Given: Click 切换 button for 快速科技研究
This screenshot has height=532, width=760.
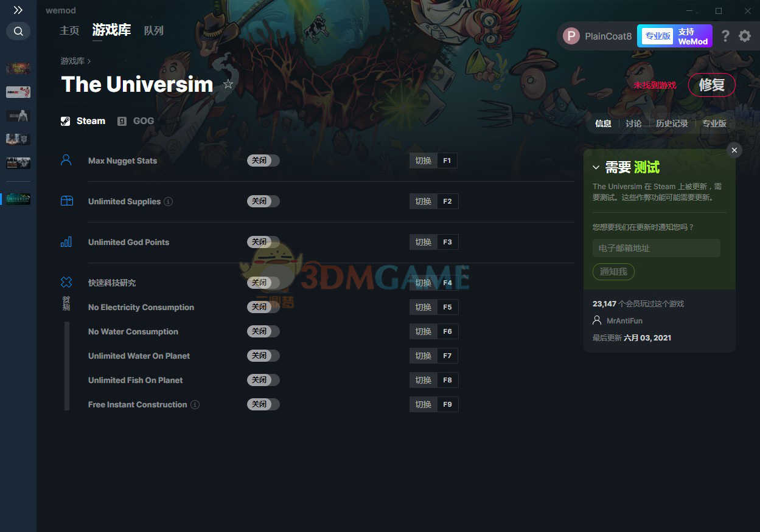Looking at the screenshot, I should pyautogui.click(x=424, y=283).
